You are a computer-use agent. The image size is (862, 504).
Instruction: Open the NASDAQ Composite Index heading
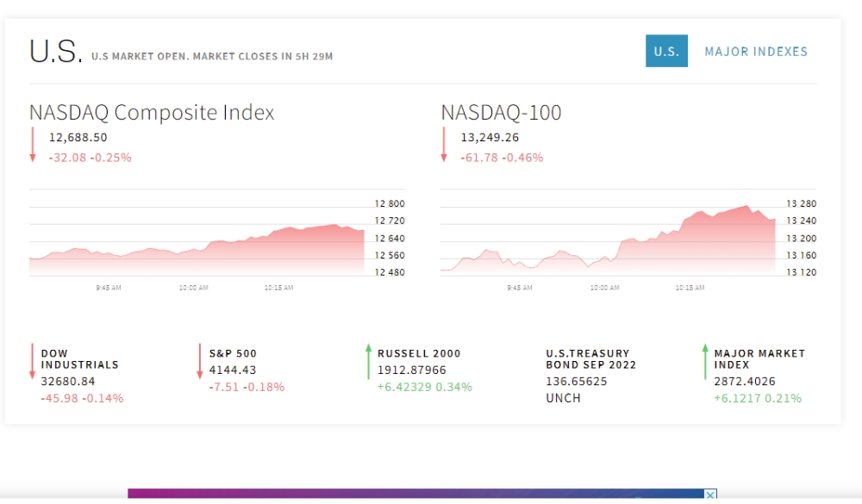click(152, 112)
